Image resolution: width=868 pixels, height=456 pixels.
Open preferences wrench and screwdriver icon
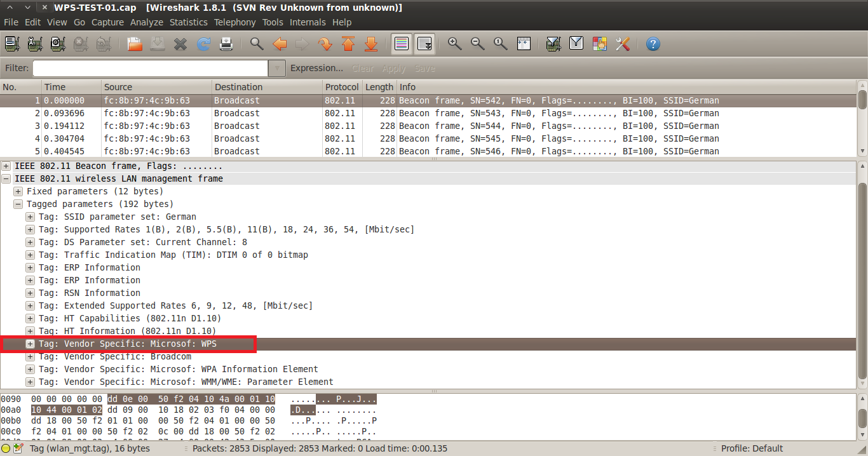622,44
